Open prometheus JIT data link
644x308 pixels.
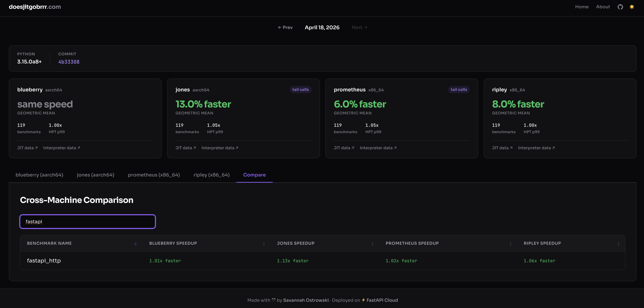pyautogui.click(x=344, y=148)
